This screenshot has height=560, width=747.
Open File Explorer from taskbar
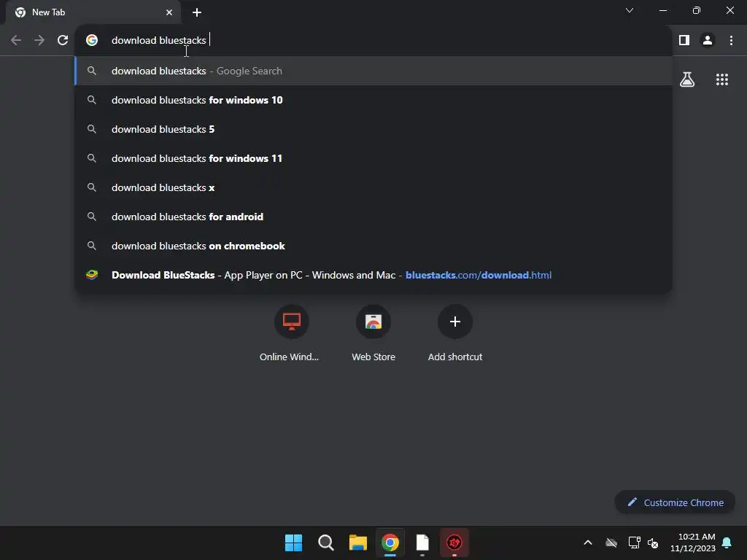tap(357, 542)
